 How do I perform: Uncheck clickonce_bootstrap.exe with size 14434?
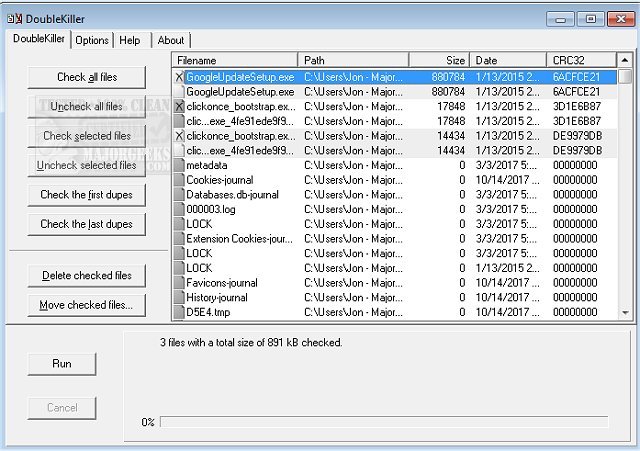pyautogui.click(x=179, y=136)
